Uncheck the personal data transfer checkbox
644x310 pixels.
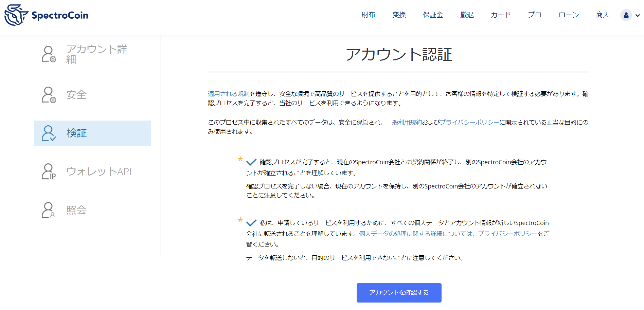251,223
